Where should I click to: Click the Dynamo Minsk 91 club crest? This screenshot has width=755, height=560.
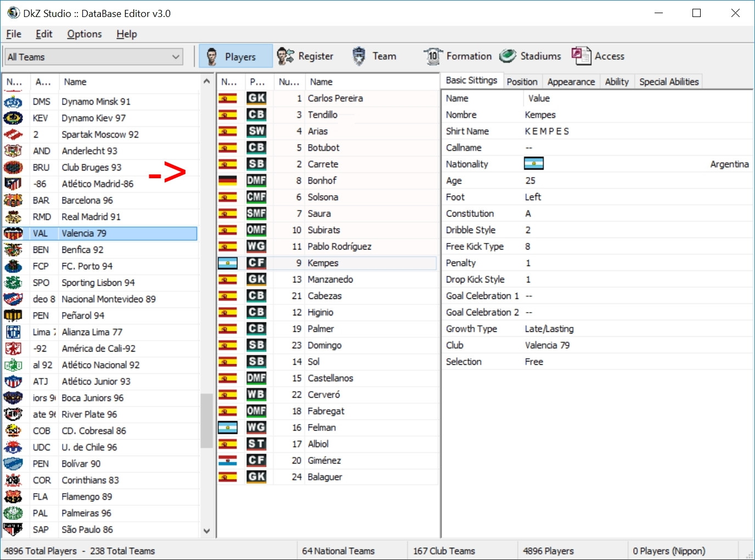[x=13, y=101]
